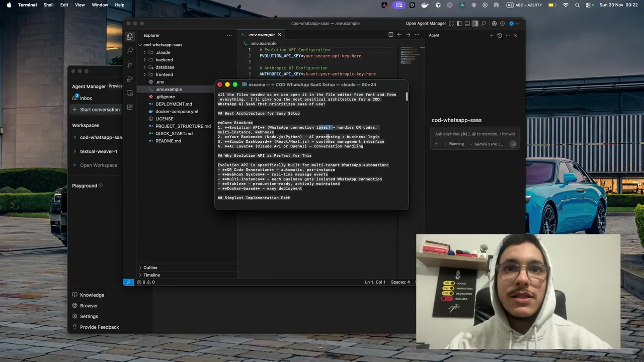This screenshot has width=644, height=362.
Task: Toggle the primary side bar
Action: (x=459, y=23)
